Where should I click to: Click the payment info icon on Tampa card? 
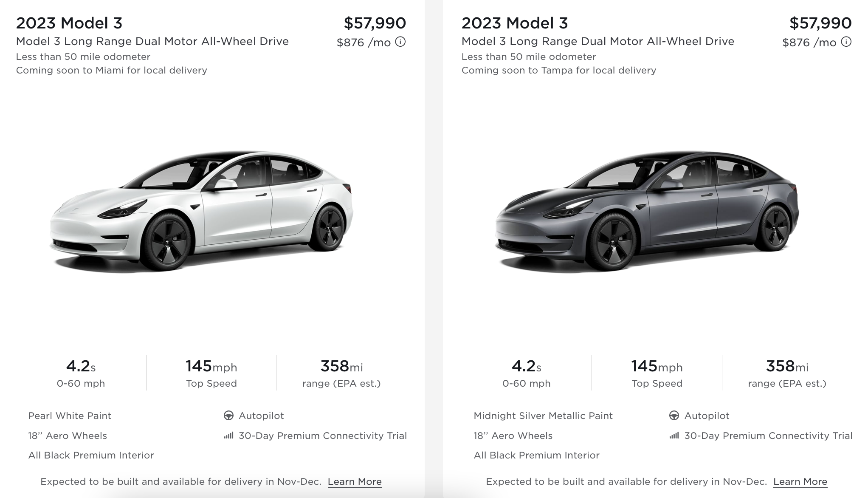(846, 42)
